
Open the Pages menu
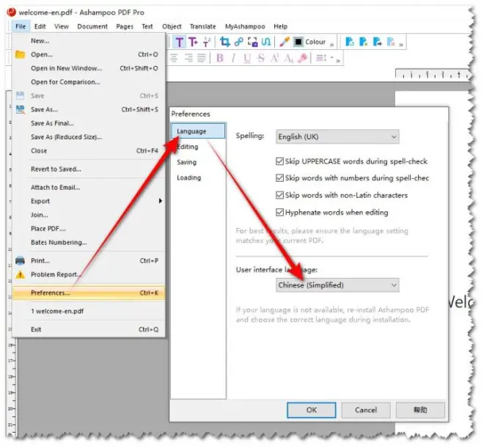tap(125, 26)
